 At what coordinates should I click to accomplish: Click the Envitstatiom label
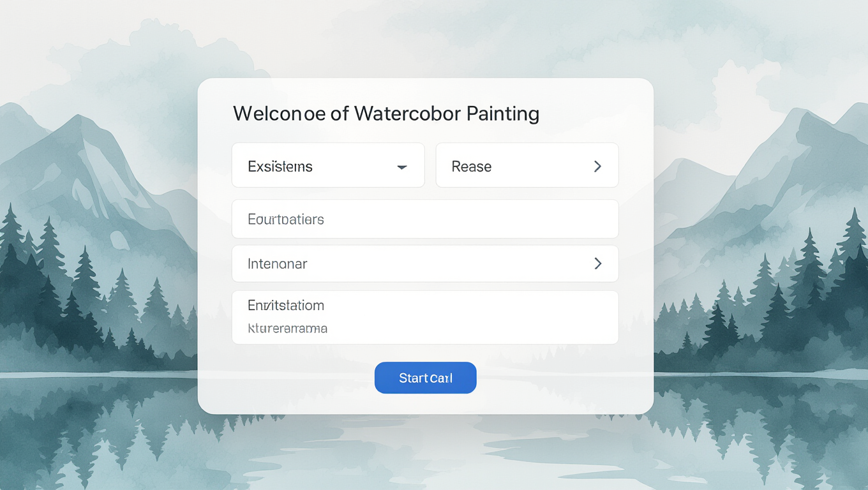(286, 305)
